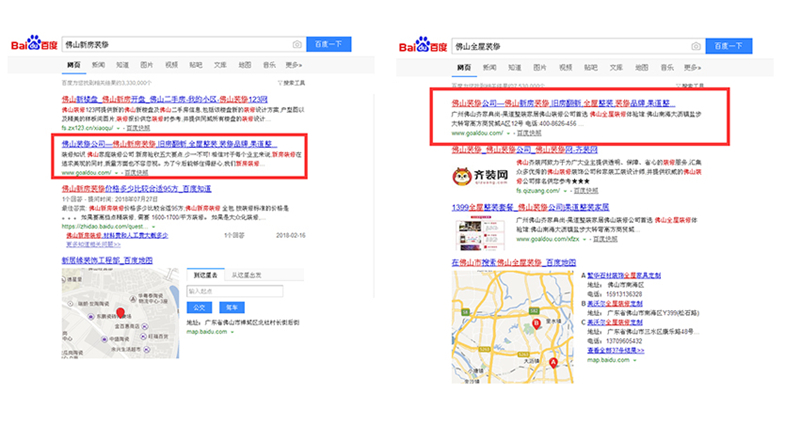Open the 新居缘装饰工程部_百度地图 result

pos(107,260)
